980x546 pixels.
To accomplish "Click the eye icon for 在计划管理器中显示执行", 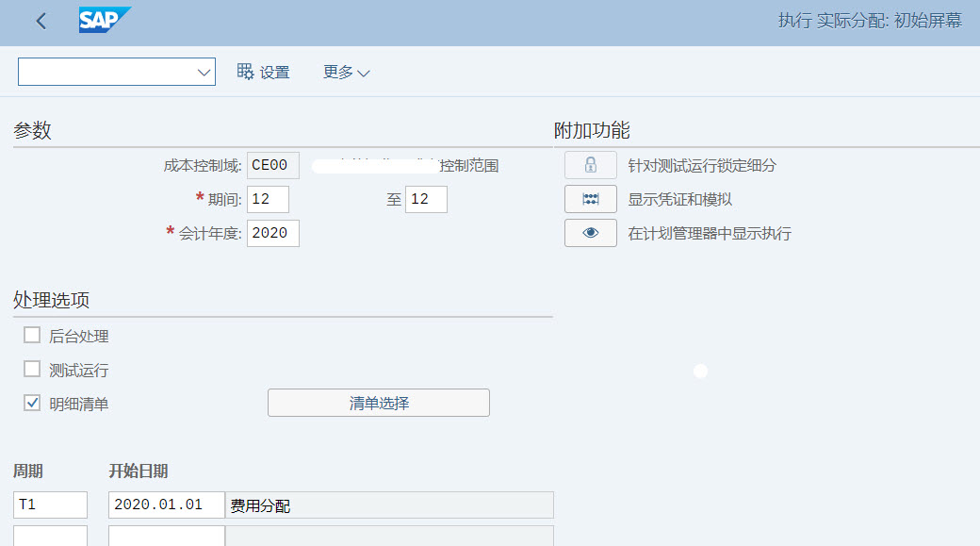I will click(x=590, y=232).
